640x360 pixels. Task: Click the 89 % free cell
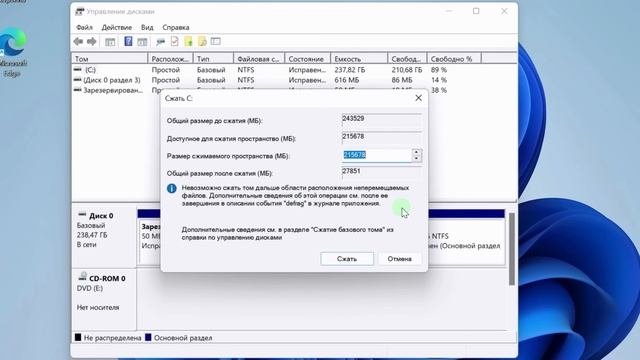tap(438, 70)
